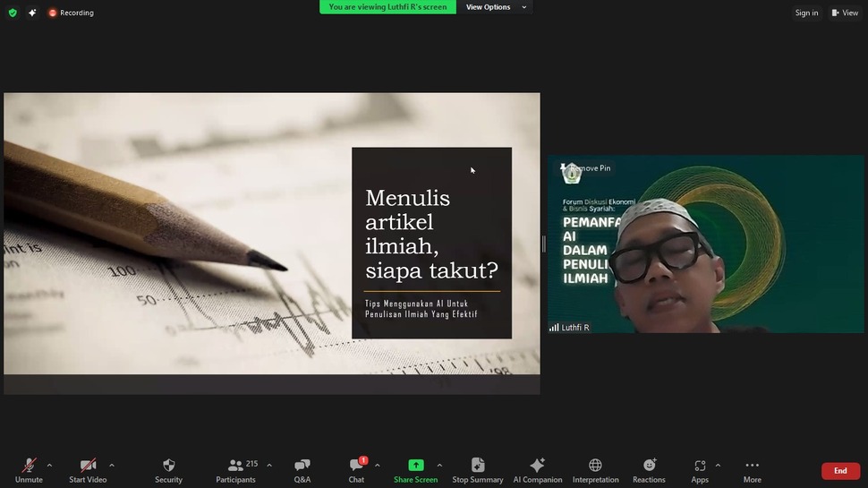868x488 pixels.
Task: Open the Security shield icon
Action: (x=168, y=466)
